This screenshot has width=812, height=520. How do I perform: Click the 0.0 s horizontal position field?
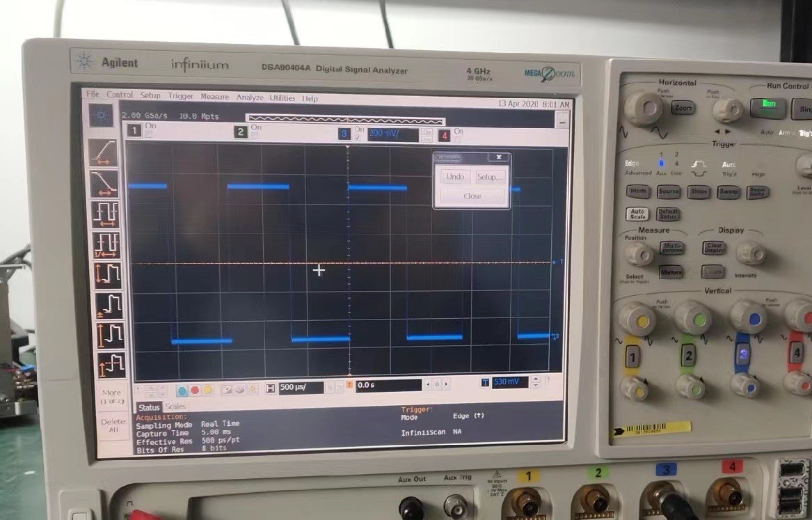pyautogui.click(x=390, y=388)
